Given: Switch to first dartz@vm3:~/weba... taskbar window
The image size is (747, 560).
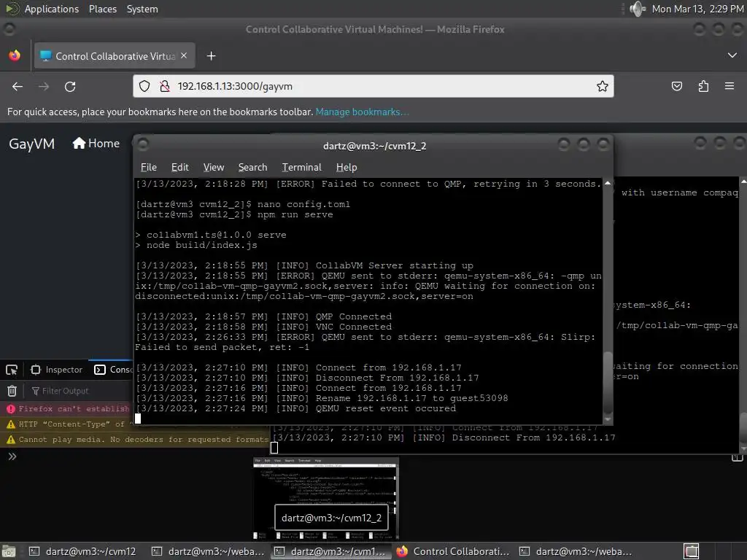Looking at the screenshot, I should point(208,551).
